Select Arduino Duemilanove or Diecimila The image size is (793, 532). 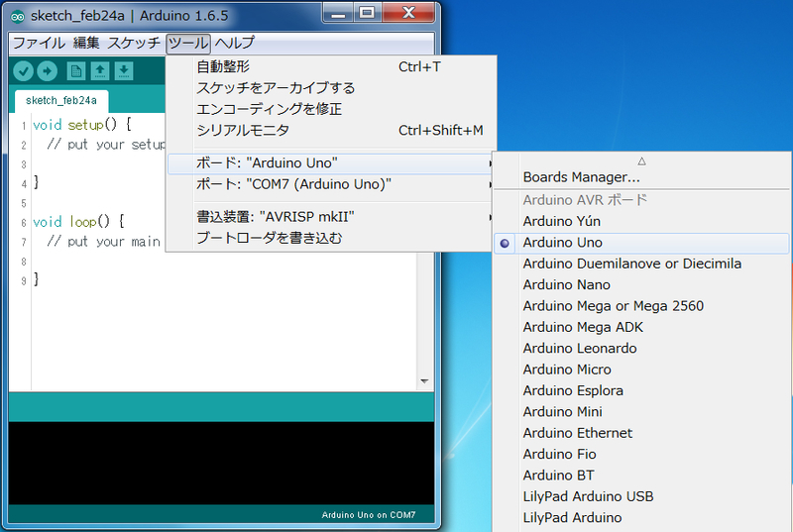[641, 264]
